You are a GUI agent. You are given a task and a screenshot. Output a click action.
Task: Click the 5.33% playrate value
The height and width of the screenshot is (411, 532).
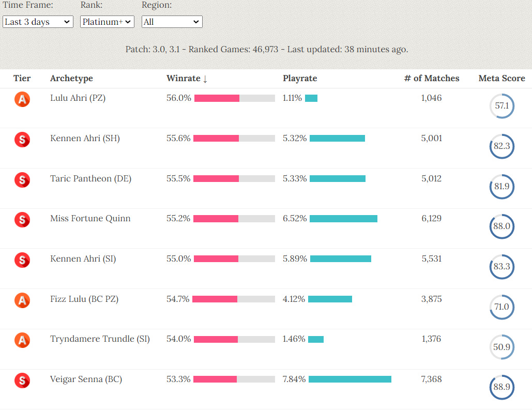coord(295,178)
